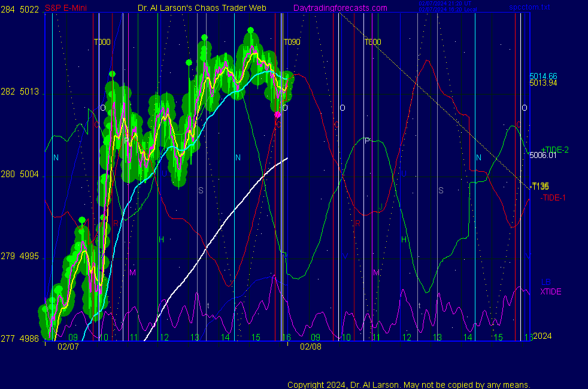The image size is (588, 389).
Task: Click "Dr. Al Larson's Chaos Trader Web" heading
Action: point(202,8)
